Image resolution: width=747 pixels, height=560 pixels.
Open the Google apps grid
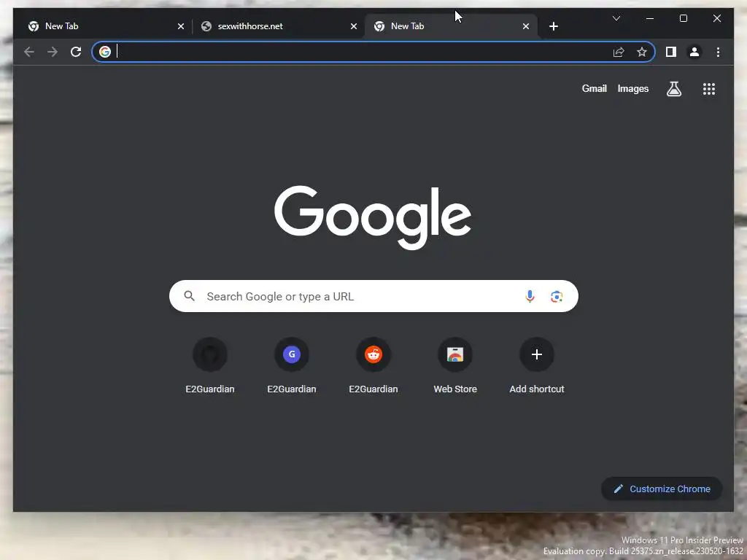click(x=709, y=88)
